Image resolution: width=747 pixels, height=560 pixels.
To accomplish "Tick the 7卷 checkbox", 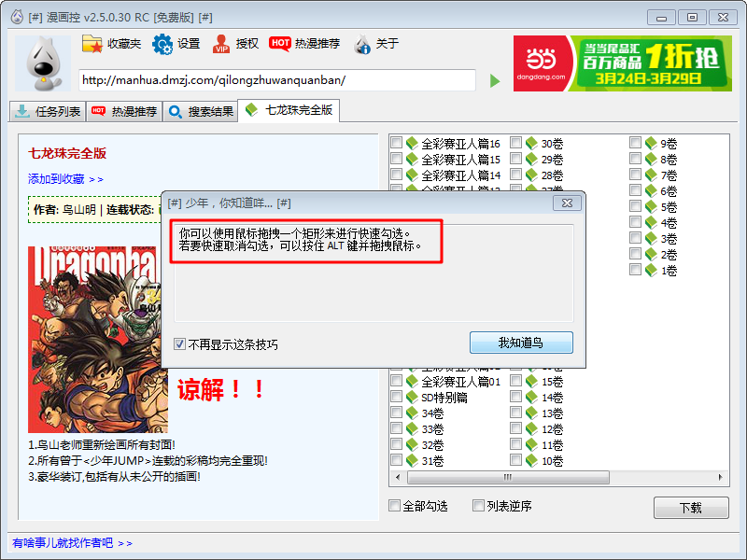I will (x=635, y=175).
